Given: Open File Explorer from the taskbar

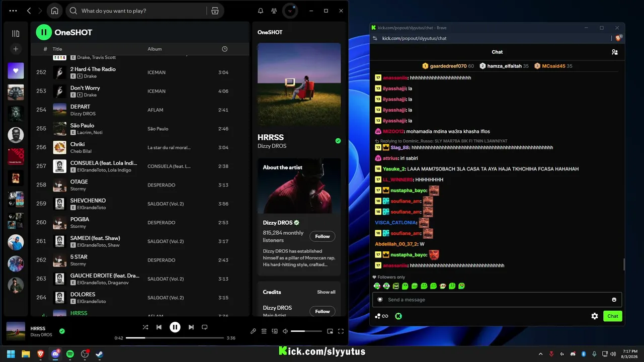Looking at the screenshot, I should 26,354.
